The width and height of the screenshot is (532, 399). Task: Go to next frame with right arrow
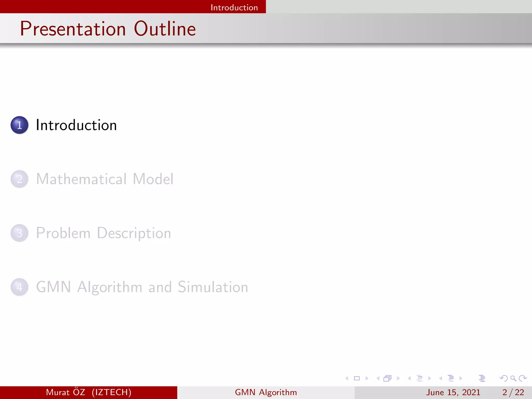click(398, 378)
